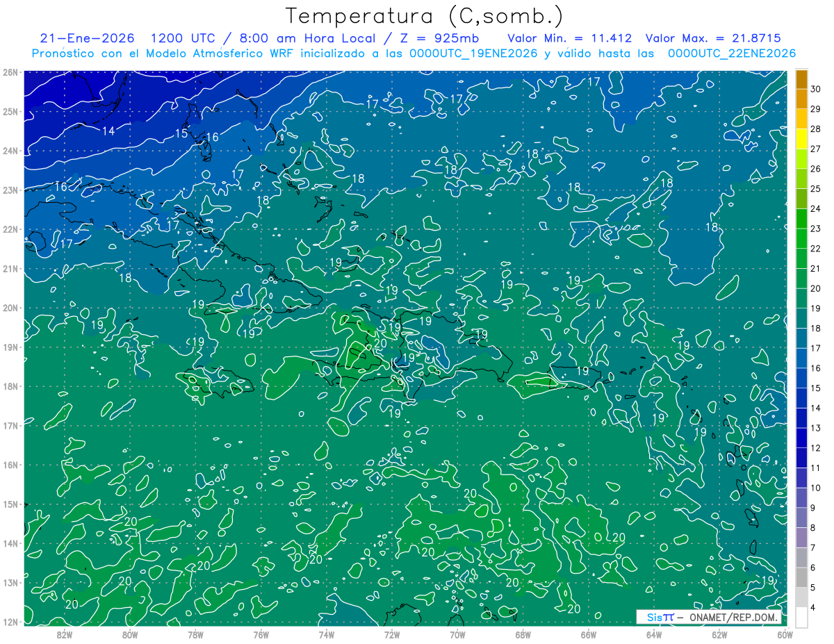Click the '76W' longitude axis label
834x644 pixels.
click(261, 634)
